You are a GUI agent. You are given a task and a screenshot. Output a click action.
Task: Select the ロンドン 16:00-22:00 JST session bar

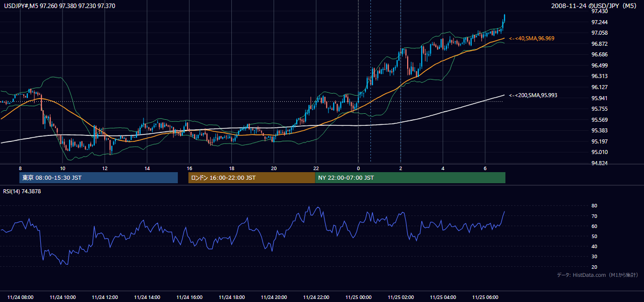click(x=251, y=178)
